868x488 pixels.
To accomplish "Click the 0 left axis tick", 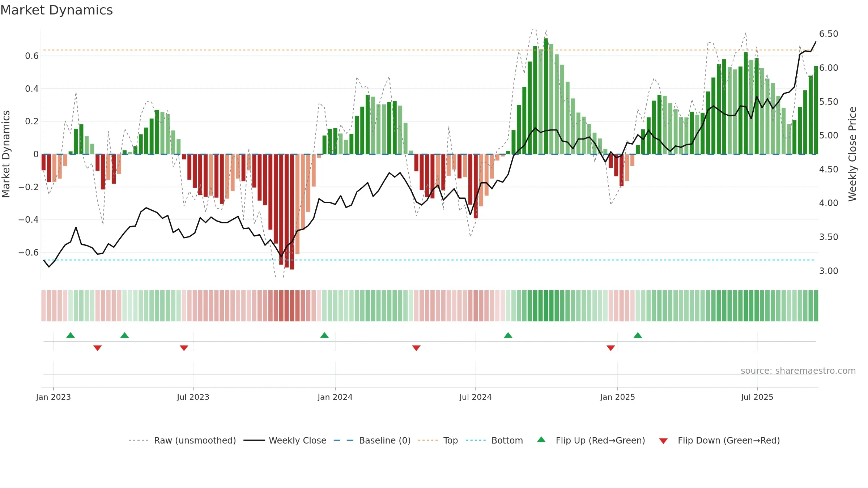I will pyautogui.click(x=36, y=154).
